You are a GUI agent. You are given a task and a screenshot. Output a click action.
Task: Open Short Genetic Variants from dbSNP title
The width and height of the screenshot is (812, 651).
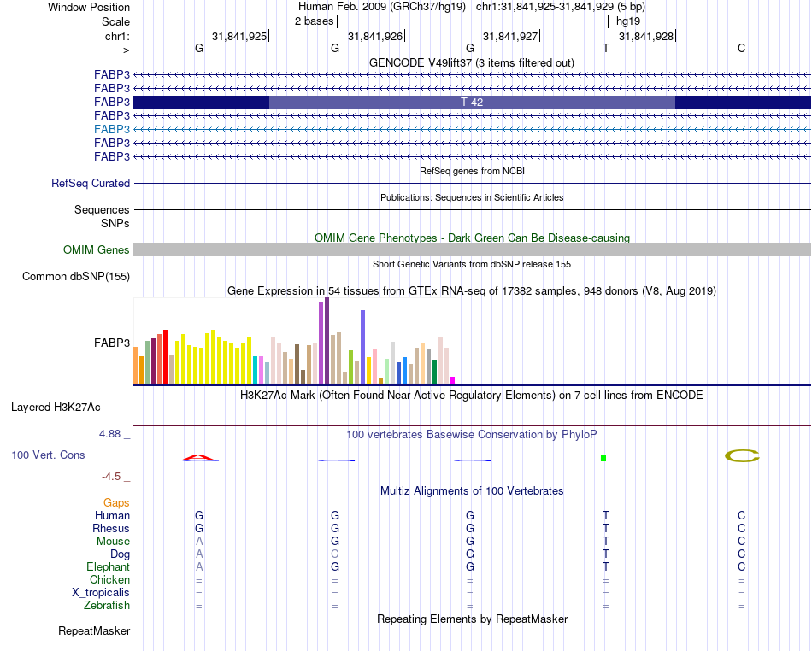point(472,264)
